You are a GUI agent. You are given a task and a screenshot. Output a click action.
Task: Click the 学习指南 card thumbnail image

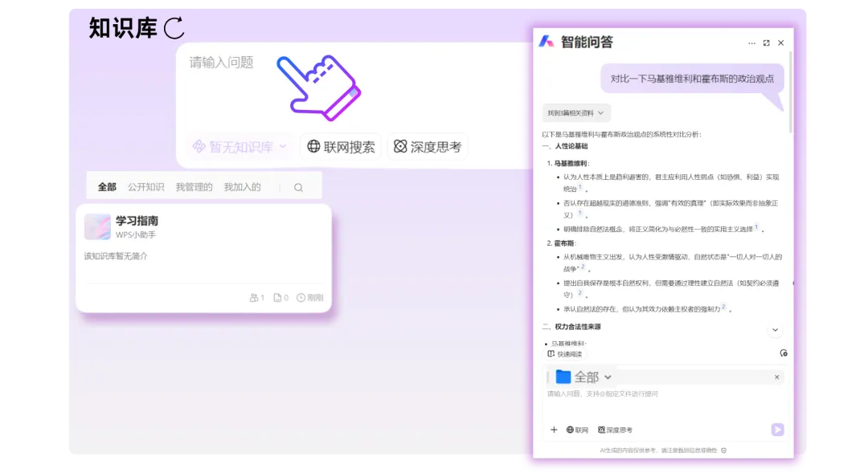coord(97,226)
